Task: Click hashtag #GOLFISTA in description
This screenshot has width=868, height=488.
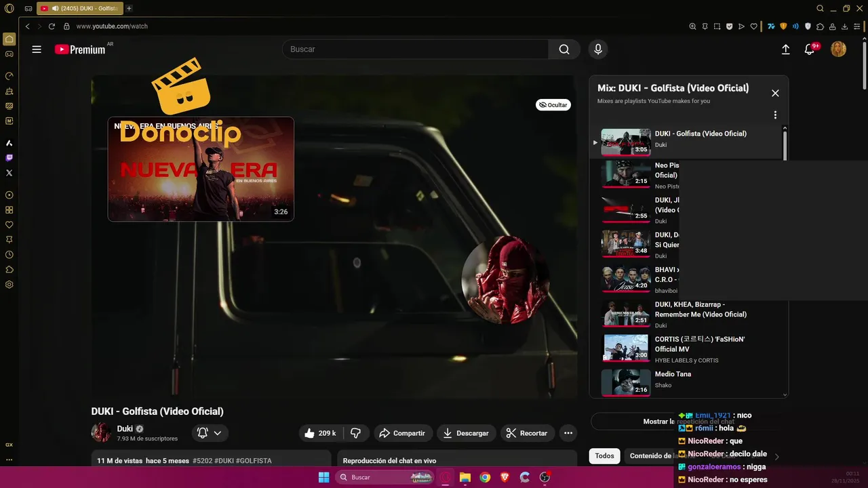Action: point(254,461)
